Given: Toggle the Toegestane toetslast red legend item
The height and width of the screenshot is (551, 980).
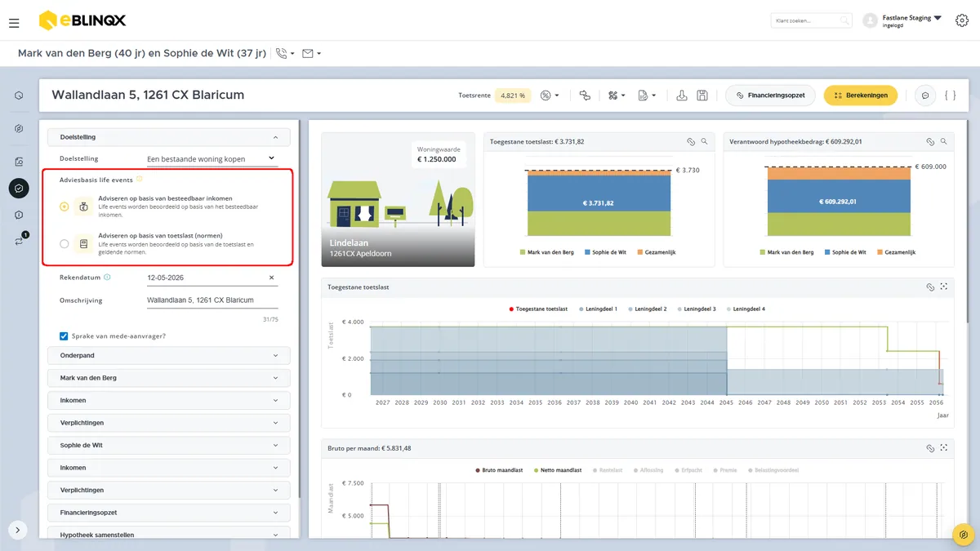Looking at the screenshot, I should coord(538,309).
